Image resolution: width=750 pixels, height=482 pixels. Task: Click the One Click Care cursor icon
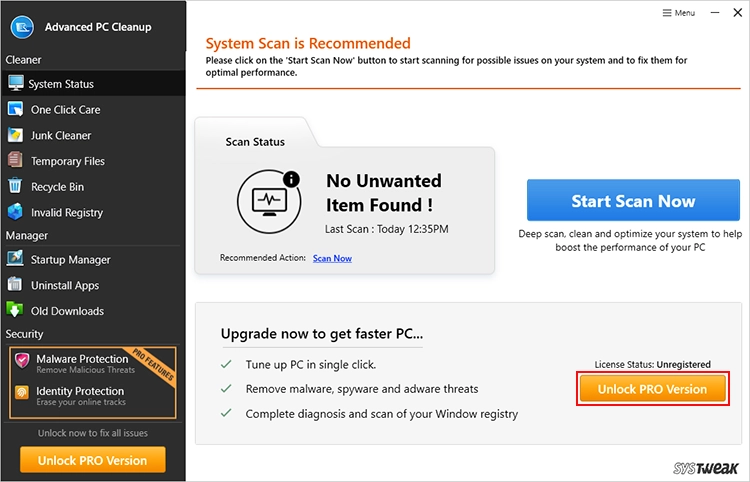[x=15, y=109]
